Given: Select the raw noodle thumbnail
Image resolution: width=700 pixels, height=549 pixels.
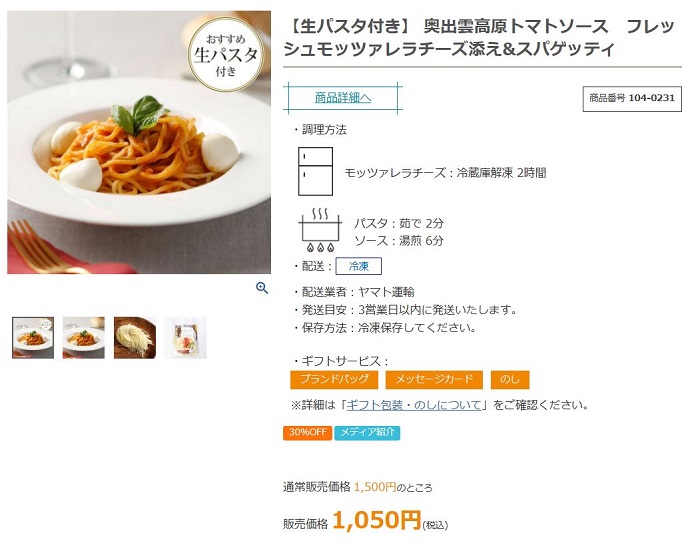Looking at the screenshot, I should [135, 338].
